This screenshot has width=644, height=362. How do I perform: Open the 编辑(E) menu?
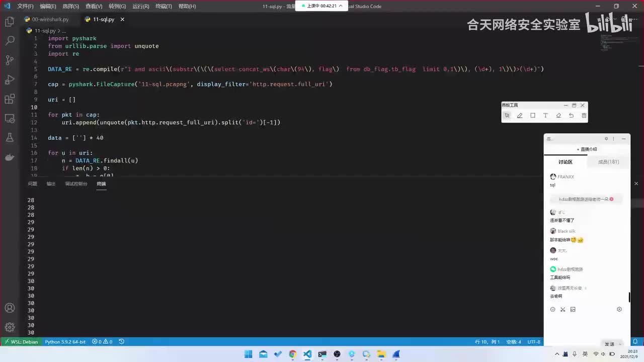click(x=48, y=7)
